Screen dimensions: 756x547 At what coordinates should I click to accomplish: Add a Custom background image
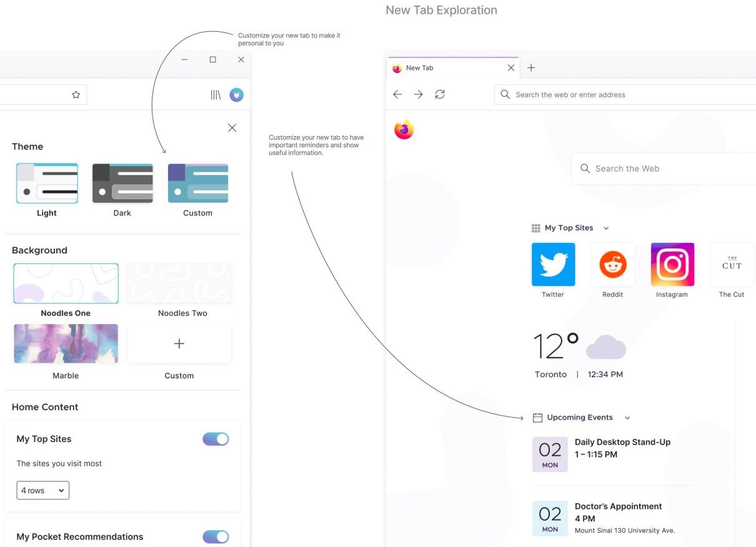coord(179,343)
